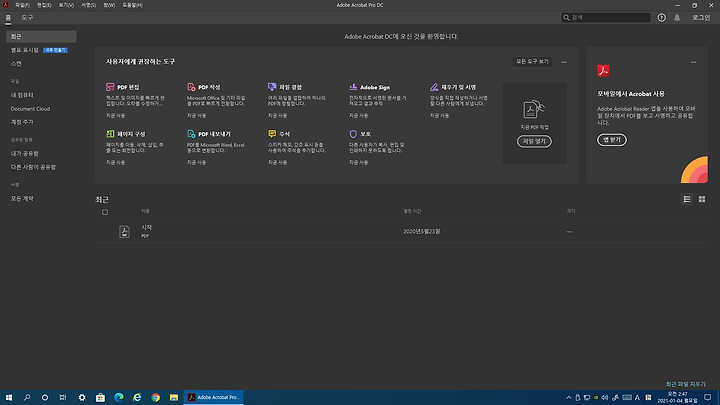Open the volume icon in system tray
Image resolution: width=720 pixels, height=405 pixels.
(x=605, y=398)
